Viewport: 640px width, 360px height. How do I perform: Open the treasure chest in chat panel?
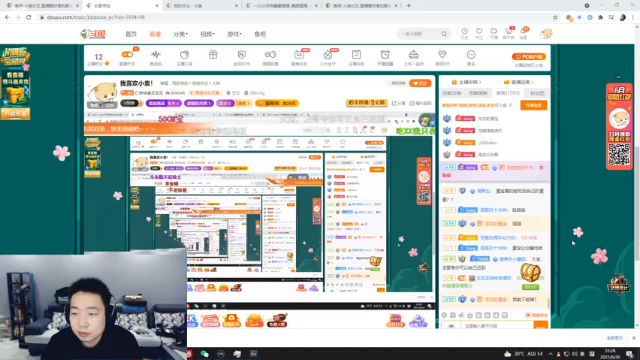tap(530, 273)
